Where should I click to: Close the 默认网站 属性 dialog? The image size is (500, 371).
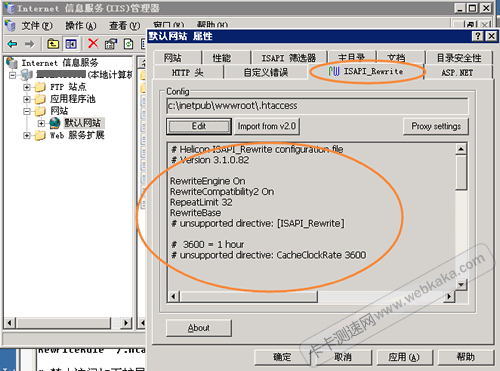tap(491, 36)
